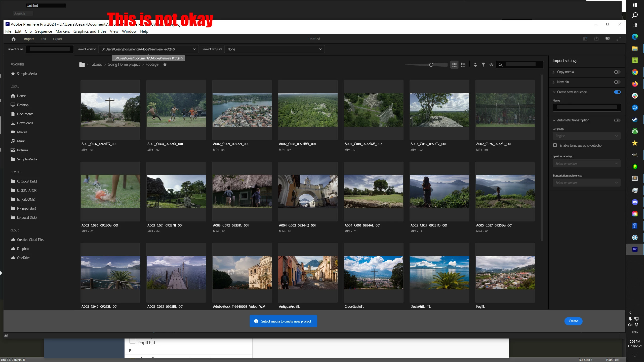644x362 pixels.
Task: Select the A004_C002_09244Q_001 arch thumbnail
Action: [x=308, y=192]
